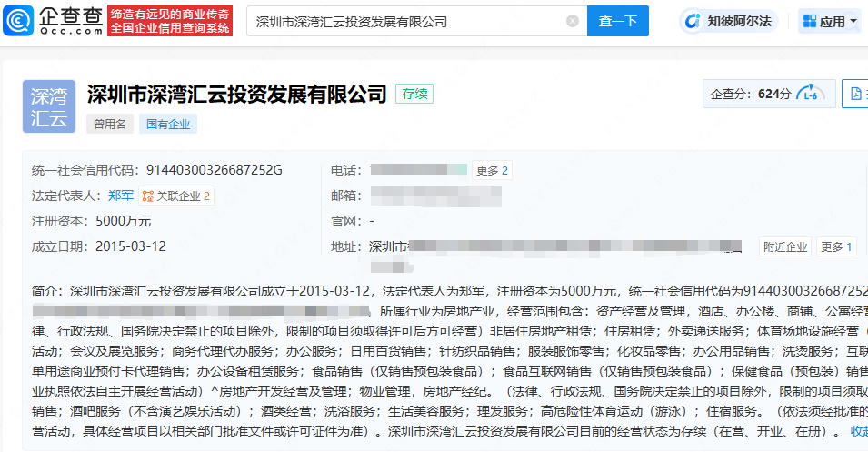868x452 pixels.
Task: Collapse the 简介 with 收起 link
Action: click(858, 431)
